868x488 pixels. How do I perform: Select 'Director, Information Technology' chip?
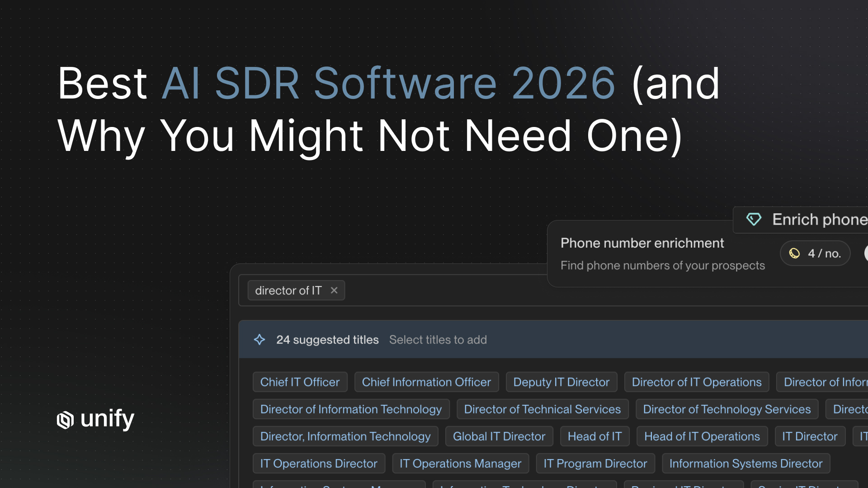pos(345,436)
